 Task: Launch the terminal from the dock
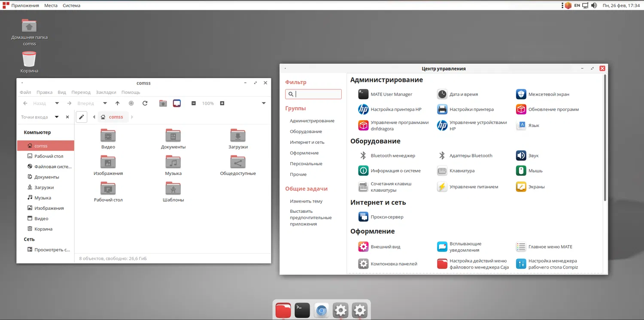click(302, 310)
